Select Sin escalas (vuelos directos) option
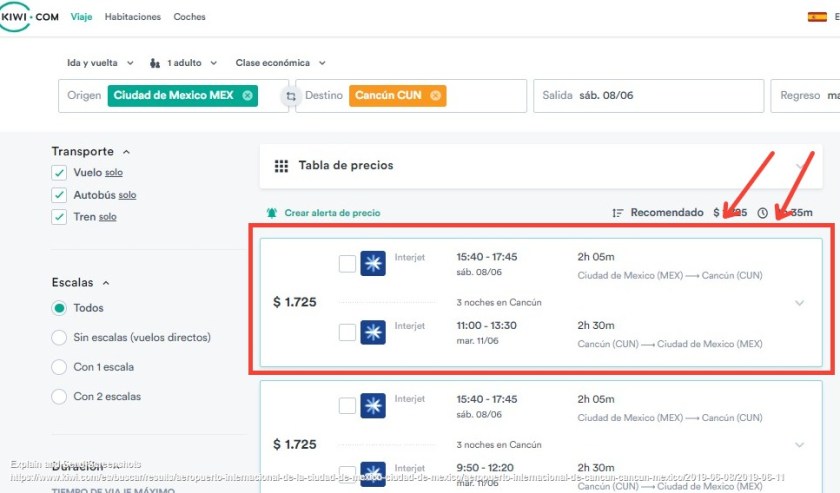This screenshot has width=840, height=493. [x=59, y=338]
